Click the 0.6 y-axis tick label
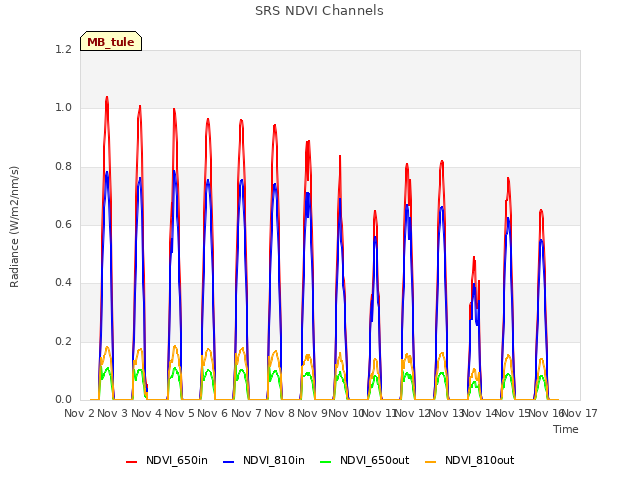This screenshot has width=640, height=480. coord(63,224)
